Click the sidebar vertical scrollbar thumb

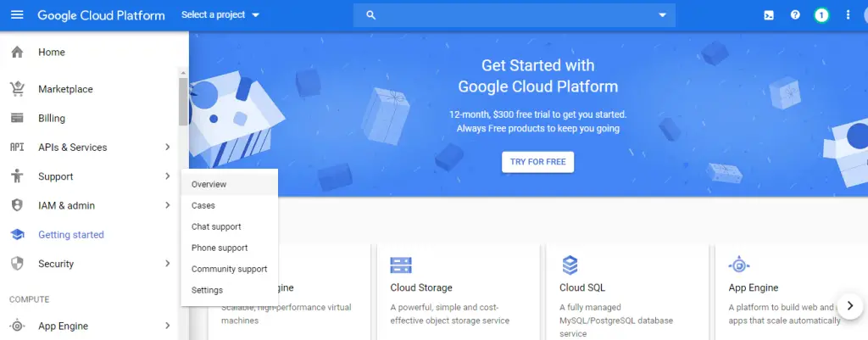coord(183,102)
